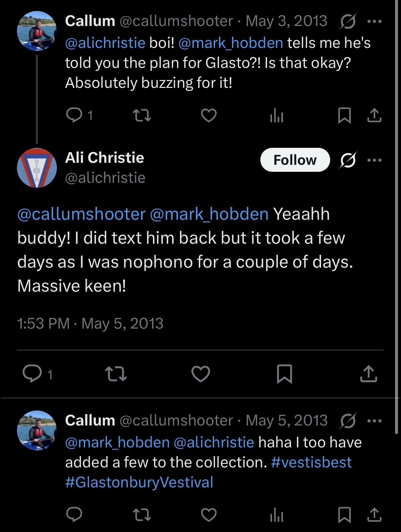Bookmark Callum's #GlastonburyVestival reply
The width and height of the screenshot is (401, 532).
tap(344, 515)
